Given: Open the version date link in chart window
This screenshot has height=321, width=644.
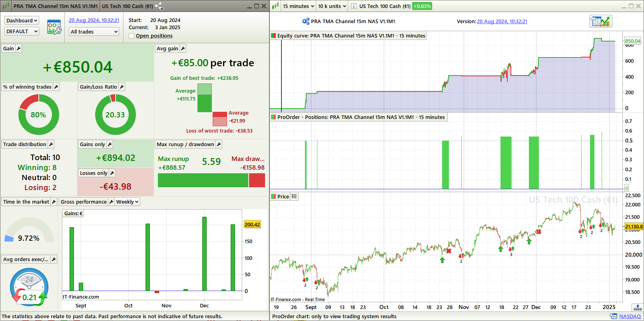Looking at the screenshot, I should 502,21.
